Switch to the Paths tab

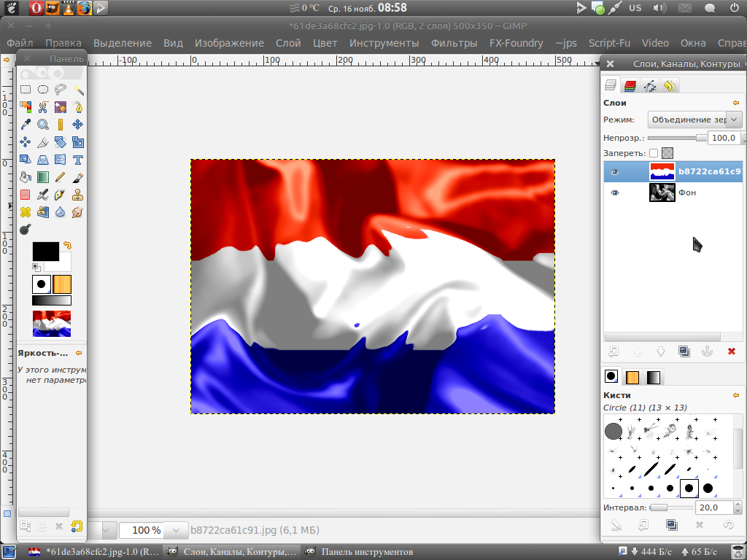(650, 86)
